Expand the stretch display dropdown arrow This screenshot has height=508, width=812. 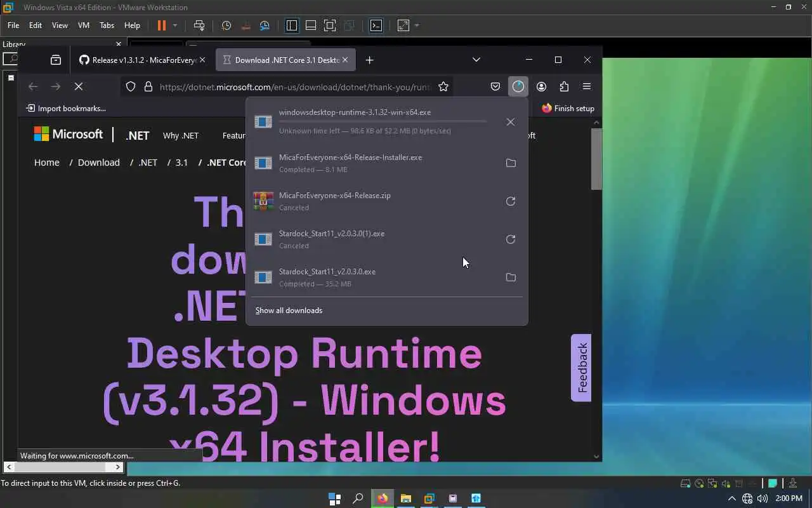[x=417, y=25]
